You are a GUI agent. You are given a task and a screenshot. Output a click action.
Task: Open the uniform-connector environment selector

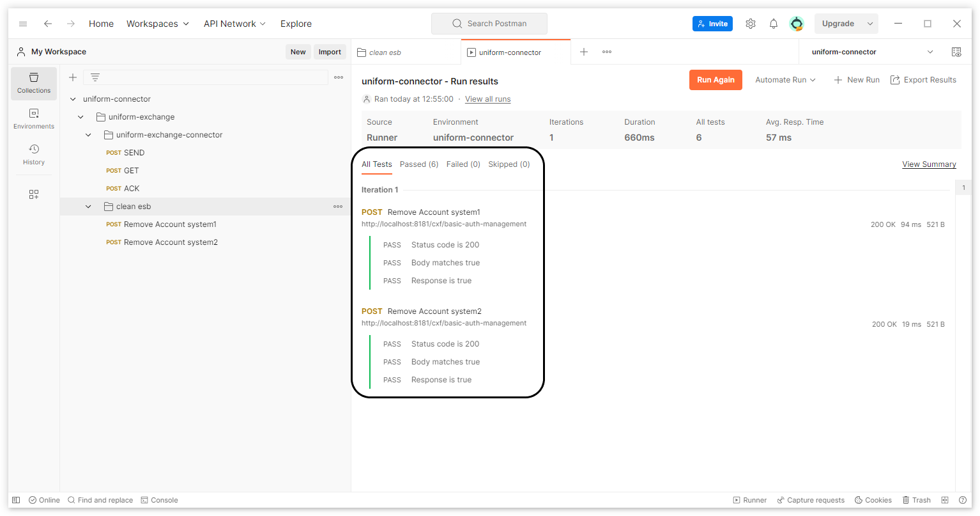871,52
